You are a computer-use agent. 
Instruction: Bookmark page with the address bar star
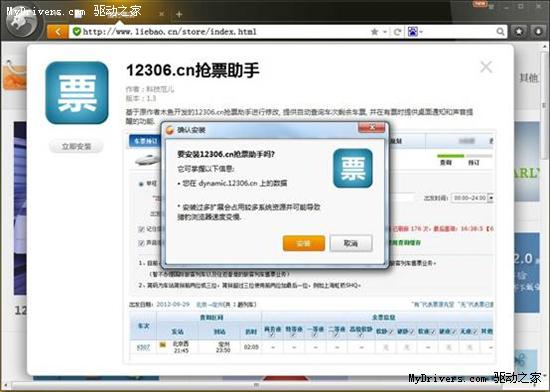pos(374,32)
